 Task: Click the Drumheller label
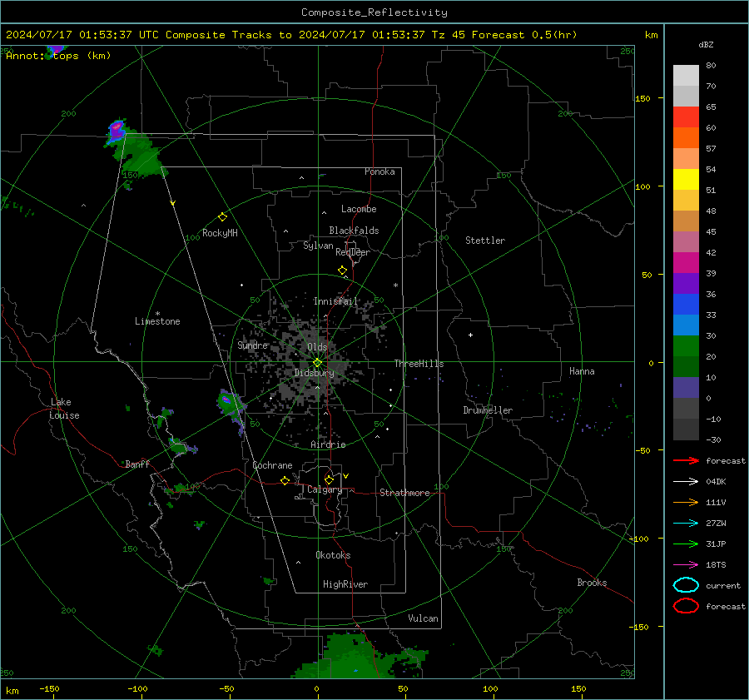488,410
